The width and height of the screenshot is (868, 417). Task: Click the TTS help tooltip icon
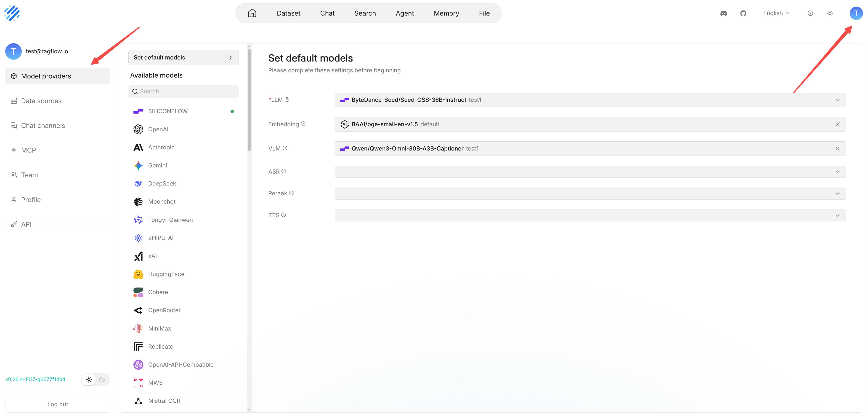click(283, 215)
